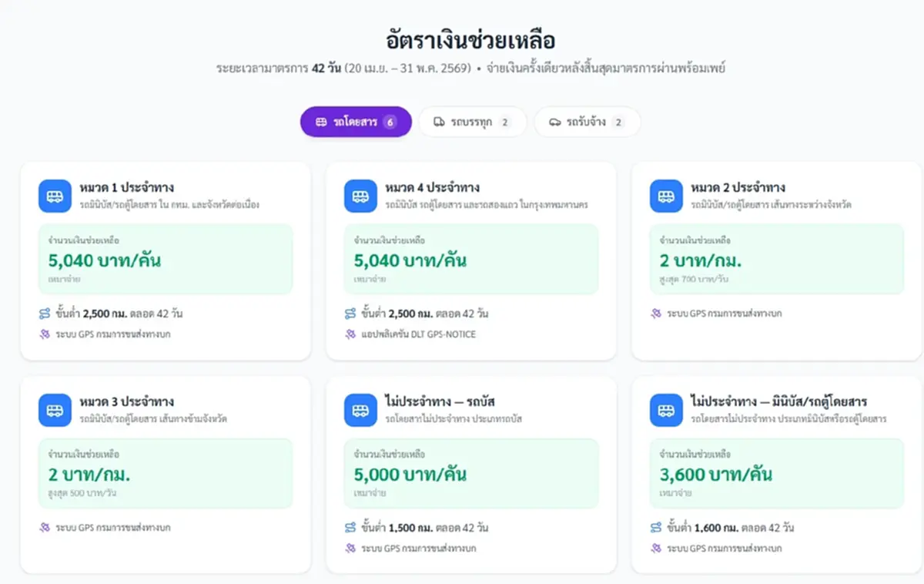Click the bus icon on หมวด 3 ประจำทาง card

pos(54,409)
